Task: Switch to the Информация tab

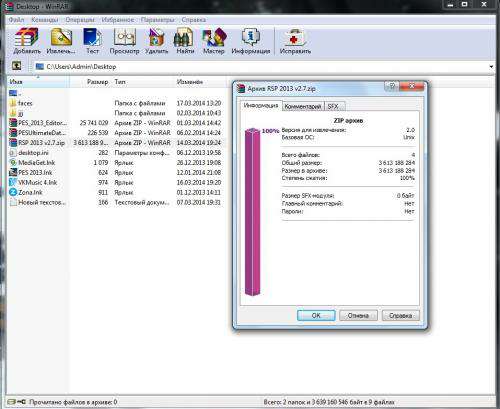Action: pos(261,105)
